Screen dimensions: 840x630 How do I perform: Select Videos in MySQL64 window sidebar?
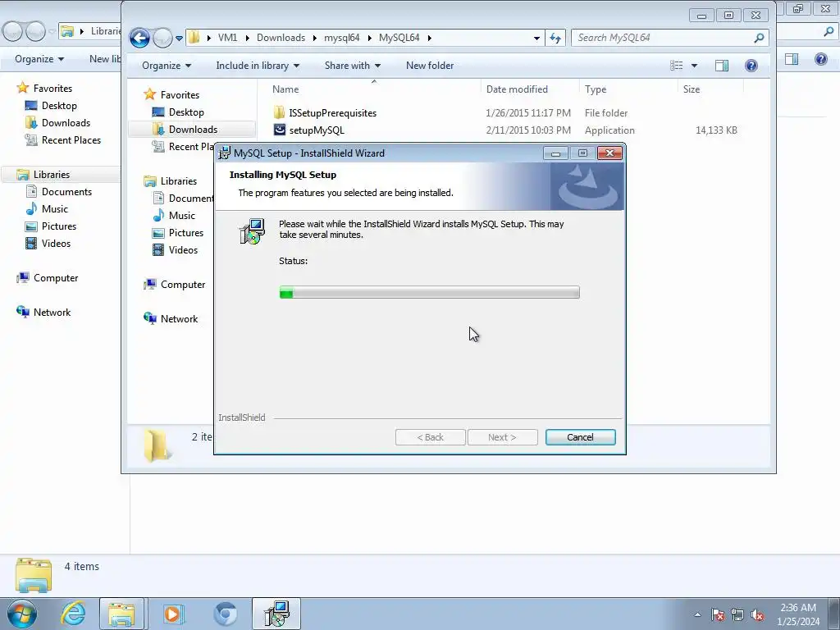pos(183,249)
